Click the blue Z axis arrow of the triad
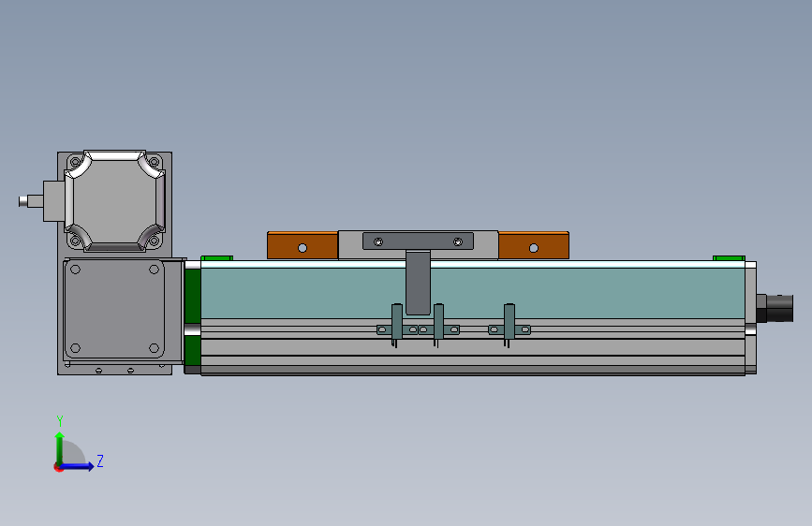 point(78,466)
